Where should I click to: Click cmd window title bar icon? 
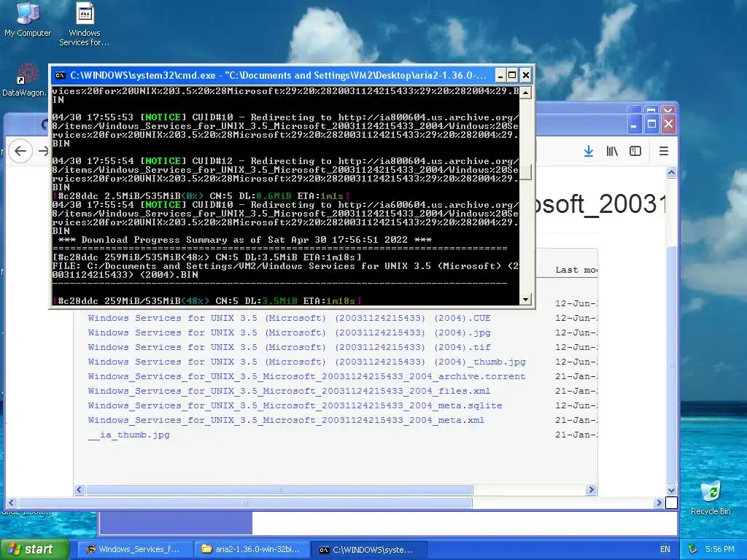click(60, 75)
